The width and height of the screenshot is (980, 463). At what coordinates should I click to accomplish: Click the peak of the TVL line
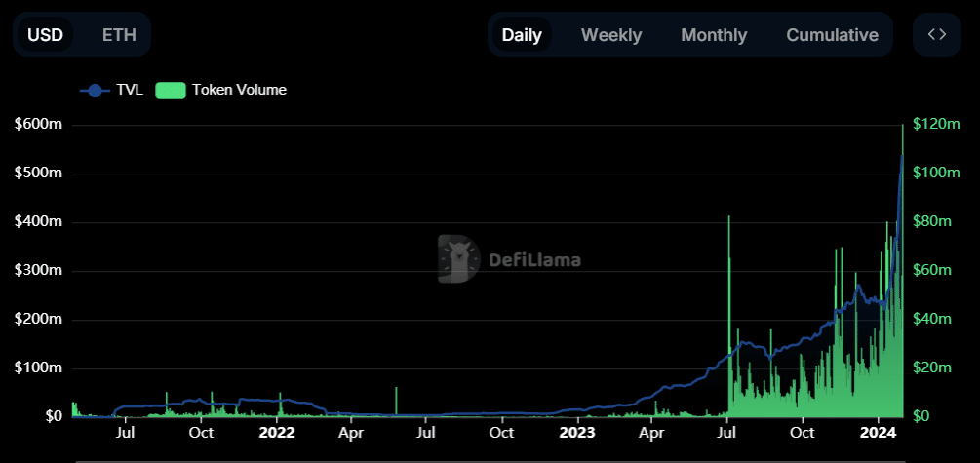(x=902, y=156)
